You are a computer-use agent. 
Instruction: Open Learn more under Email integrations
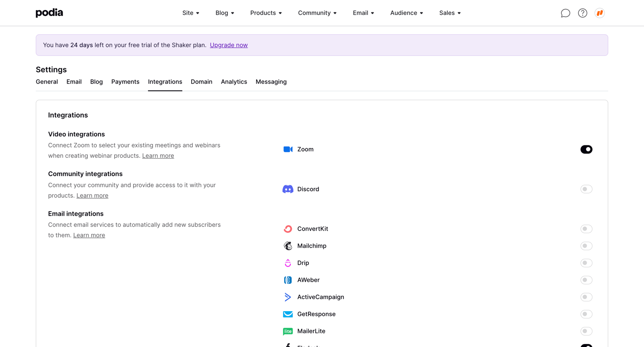(x=89, y=235)
